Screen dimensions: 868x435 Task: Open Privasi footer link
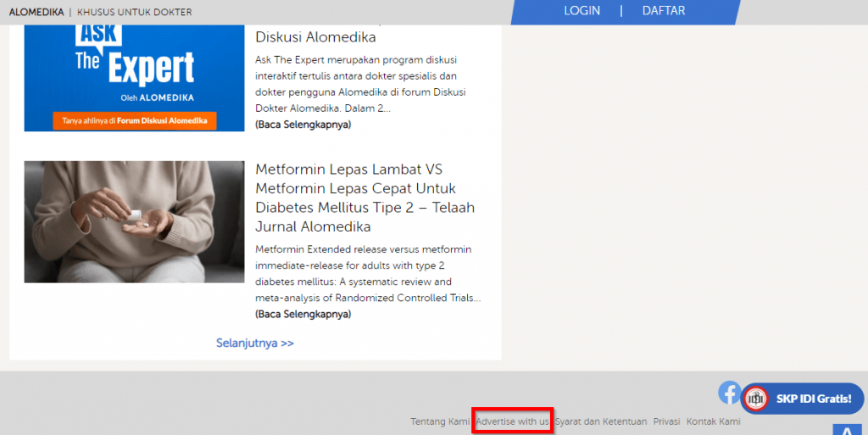point(666,421)
